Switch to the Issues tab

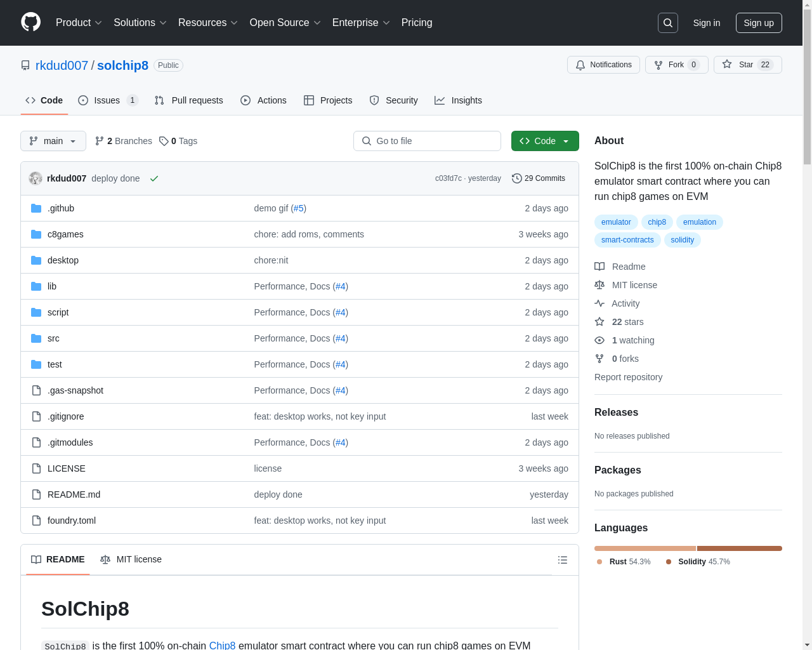108,100
